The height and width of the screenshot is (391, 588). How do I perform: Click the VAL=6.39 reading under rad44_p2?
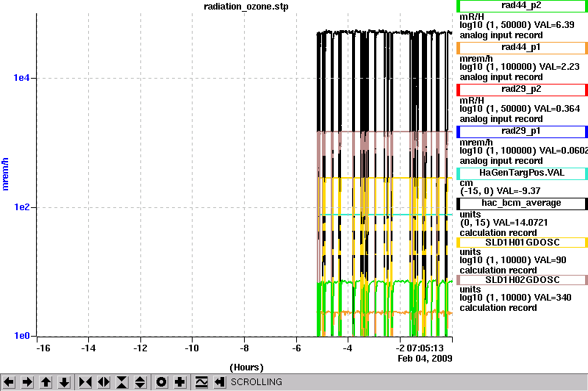(x=554, y=25)
